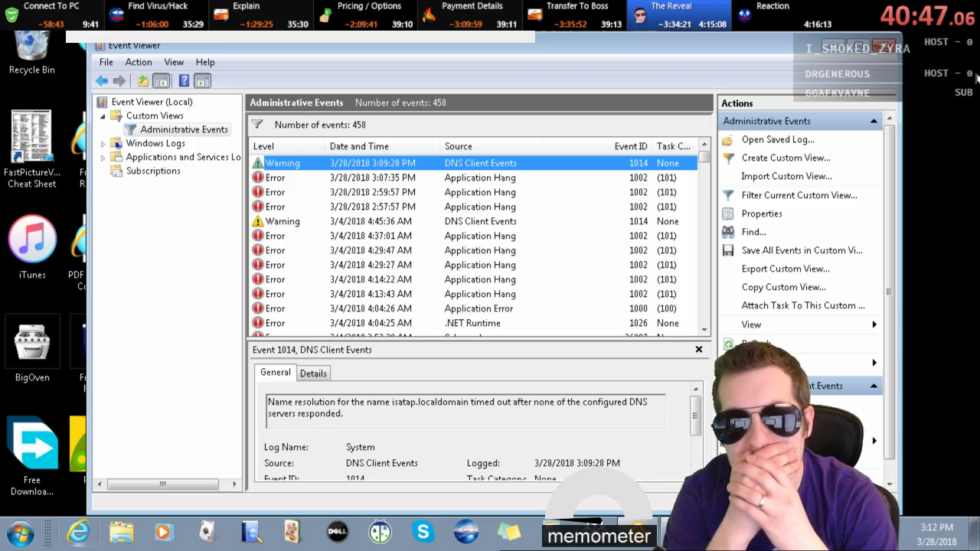
Task: Click the Filter Current Custom View icon
Action: [728, 195]
